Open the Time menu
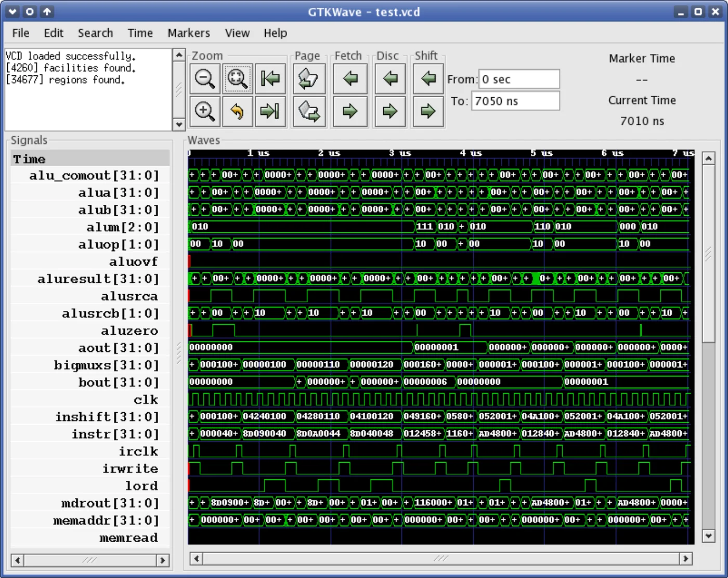 [140, 33]
